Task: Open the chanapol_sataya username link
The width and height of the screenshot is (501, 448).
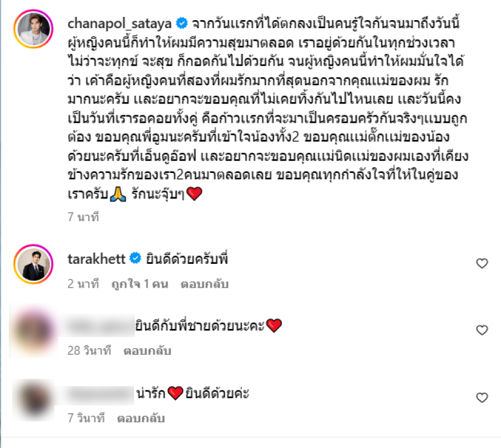Action: pyautogui.click(x=120, y=24)
